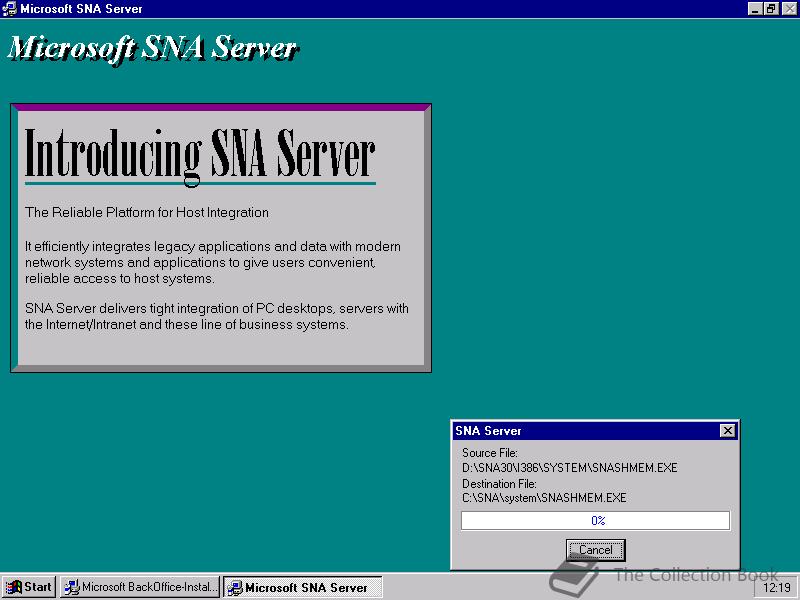Click the BackOffice-Install taskbar button icon
800x600 pixels.
click(72, 588)
